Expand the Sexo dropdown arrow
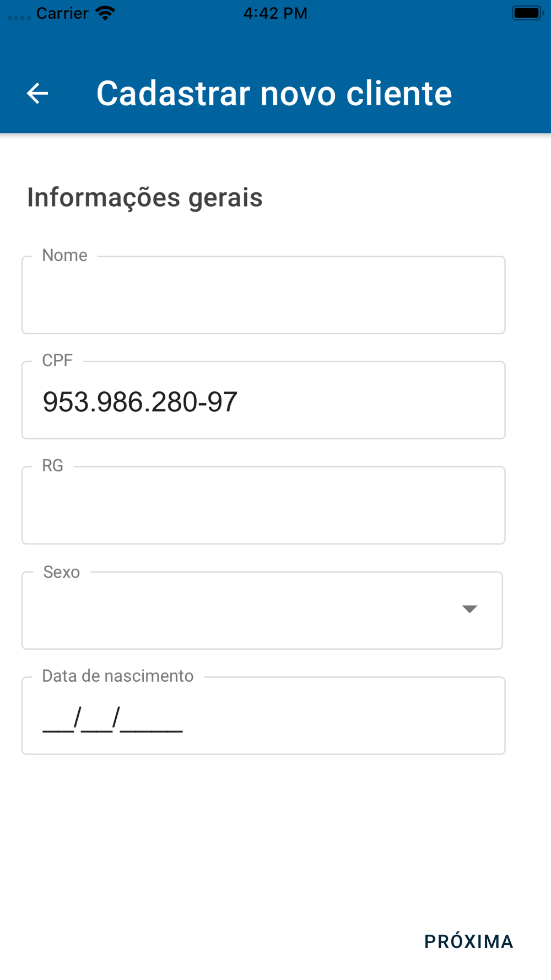The height and width of the screenshot is (980, 551). [x=469, y=609]
